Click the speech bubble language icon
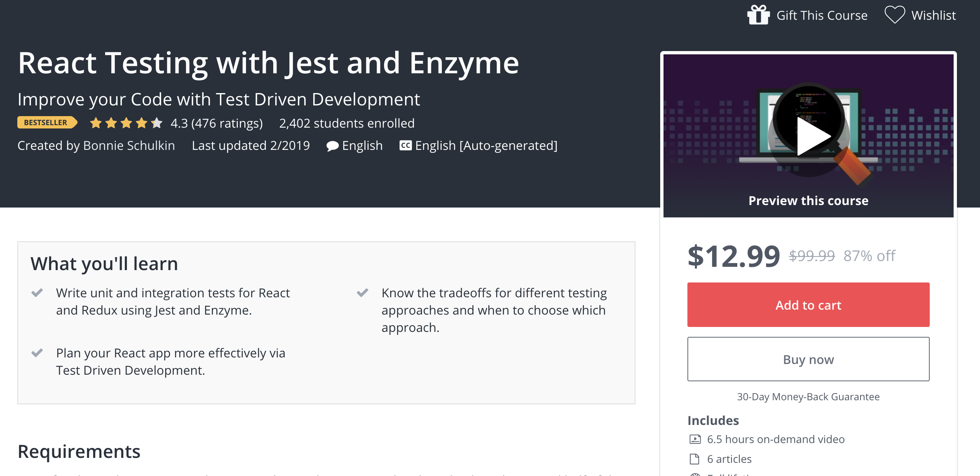980x476 pixels. (x=332, y=146)
